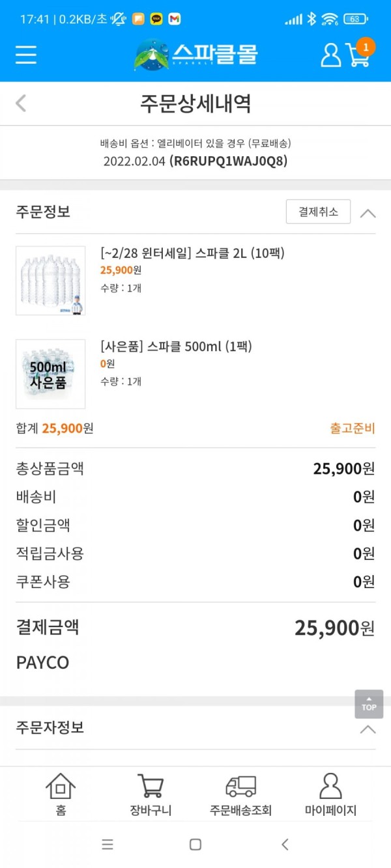Collapse the 주문정보 section
The width and height of the screenshot is (391, 868).
pos(368,213)
